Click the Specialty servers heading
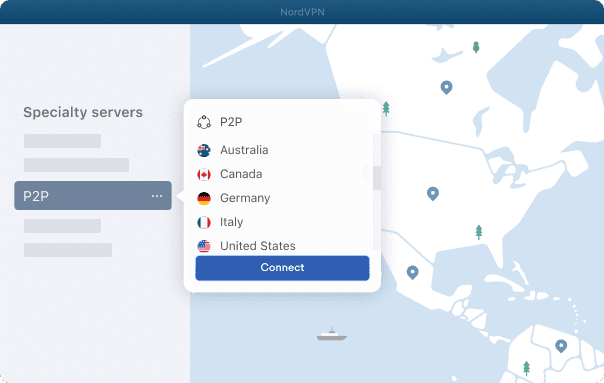Image resolution: width=604 pixels, height=383 pixels. 83,113
